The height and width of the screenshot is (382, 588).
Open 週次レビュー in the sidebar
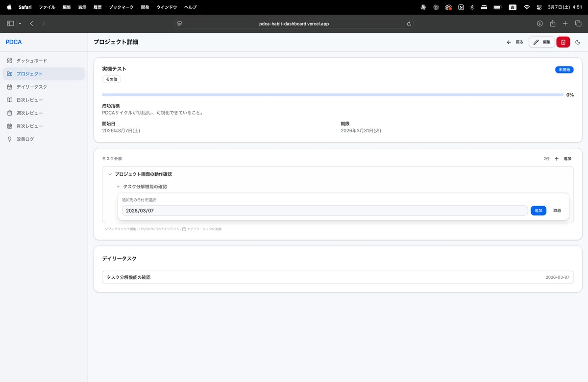coord(44,113)
